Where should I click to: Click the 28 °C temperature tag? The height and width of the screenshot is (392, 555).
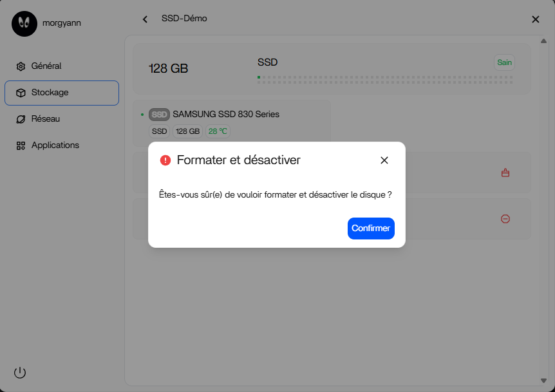point(218,131)
